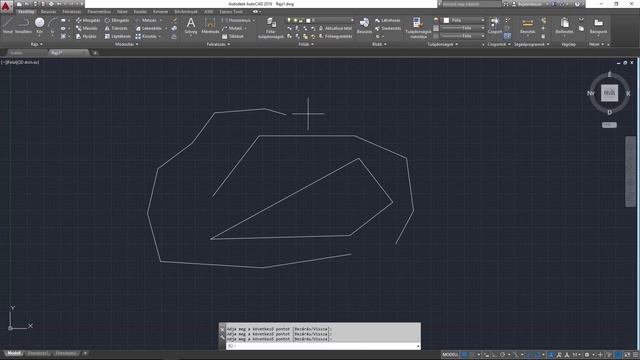The image size is (640, 360).
Task: Open the Kezdőlap ribbon tab
Action: [x=26, y=11]
